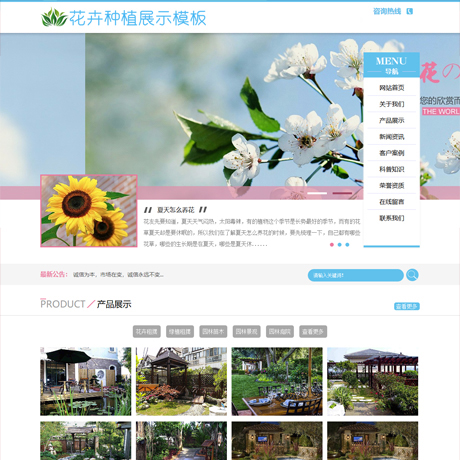
Task: Select the pink news carousel dot
Action: tap(332, 245)
